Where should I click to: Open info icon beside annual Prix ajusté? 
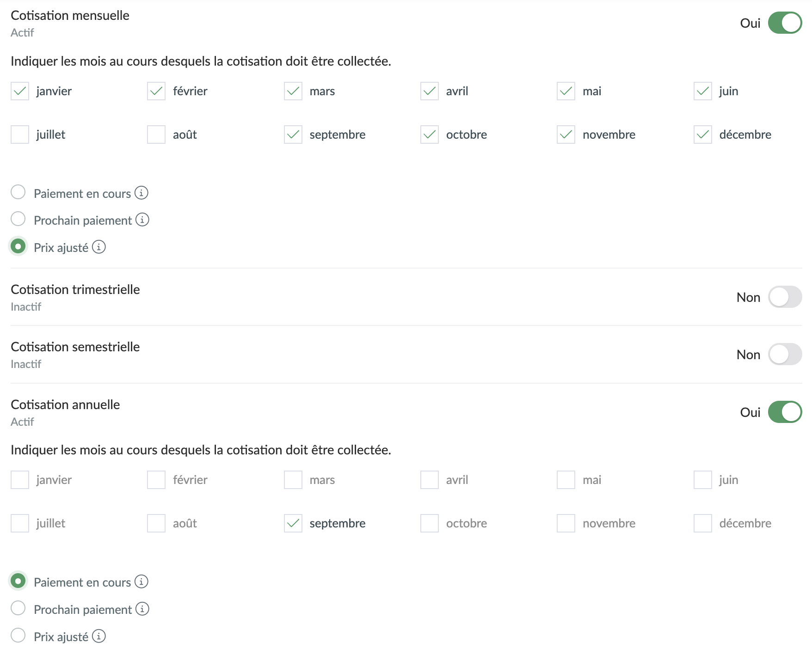click(x=99, y=636)
